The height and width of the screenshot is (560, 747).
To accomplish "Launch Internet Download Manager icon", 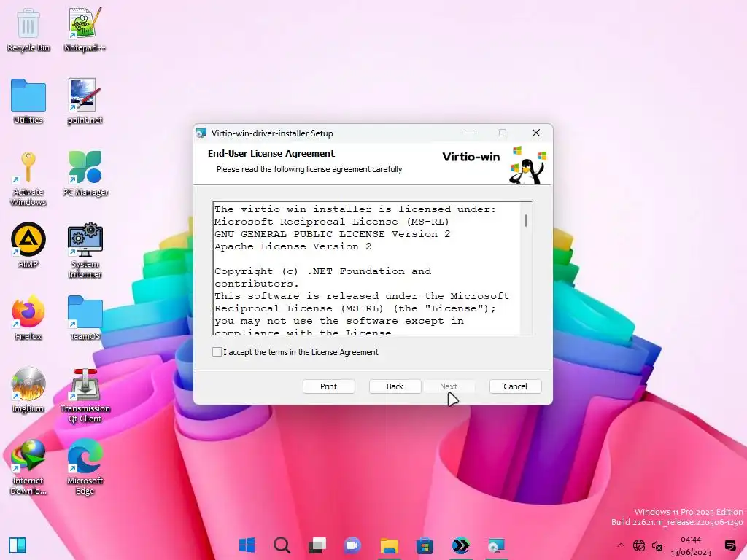I will tap(28, 467).
